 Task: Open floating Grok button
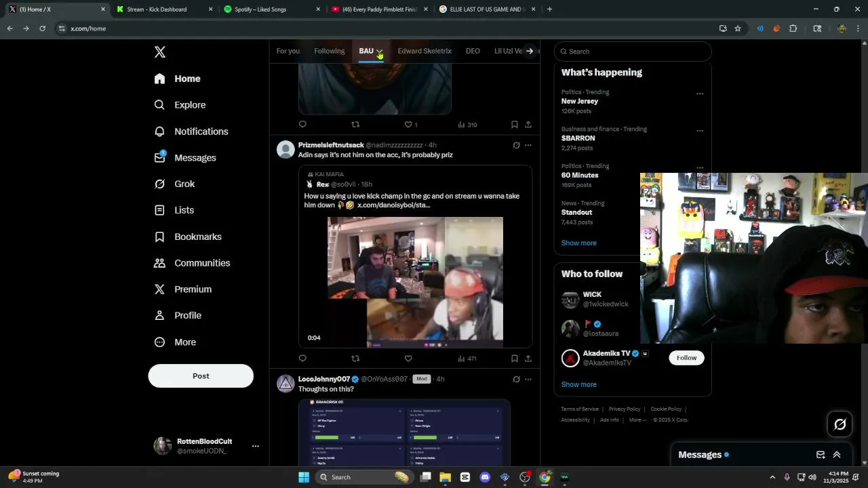(840, 424)
